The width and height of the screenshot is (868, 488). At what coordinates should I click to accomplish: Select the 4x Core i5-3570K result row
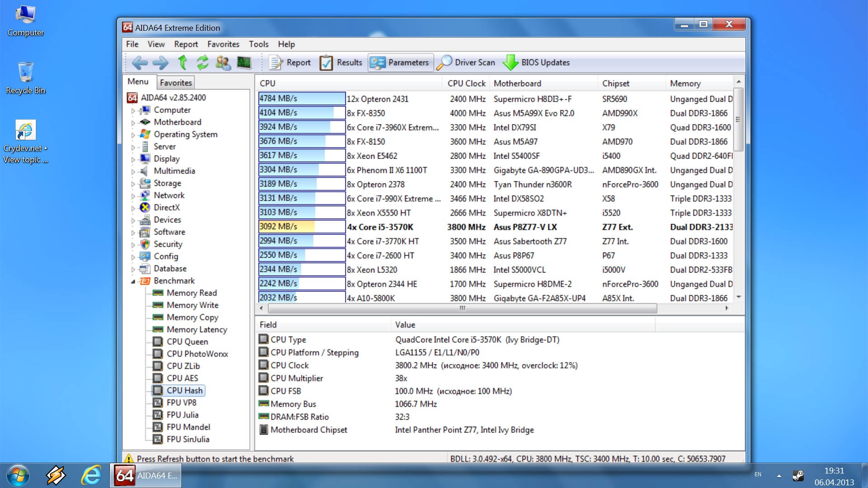click(495, 227)
